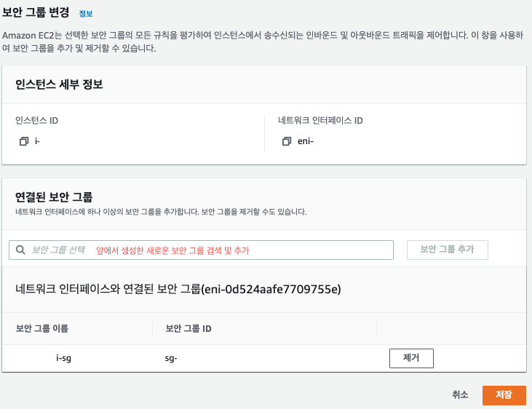532x409 pixels.
Task: Focus the 보안 그룹 선택 search field
Action: pos(201,250)
